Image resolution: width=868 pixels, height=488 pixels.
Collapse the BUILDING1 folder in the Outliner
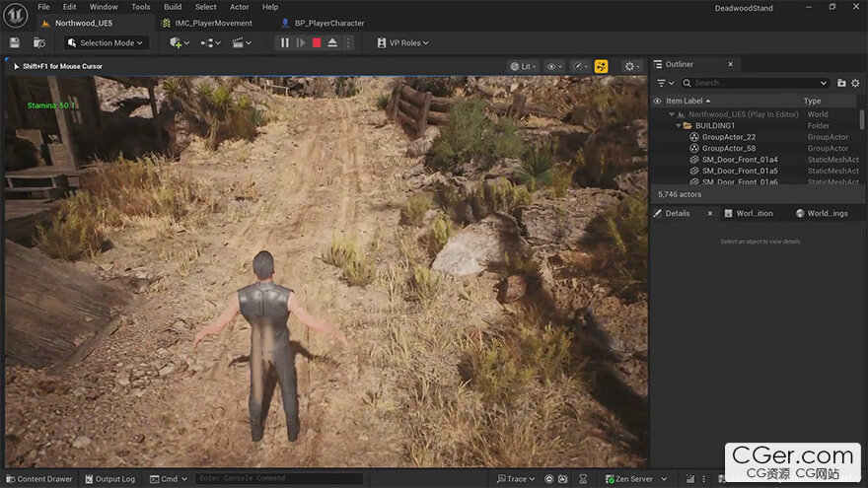click(x=679, y=126)
